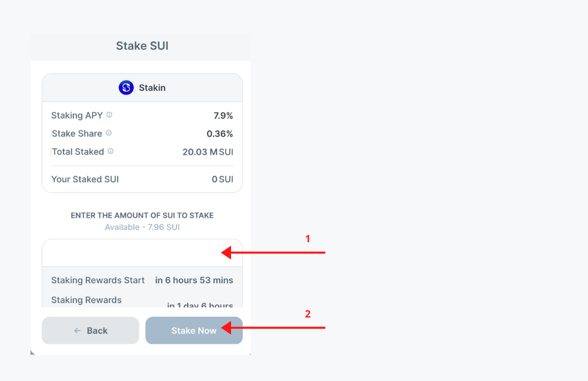Click the Stakin header bar of the validator card
Image resolution: width=588 pixels, height=381 pixels.
[x=141, y=87]
